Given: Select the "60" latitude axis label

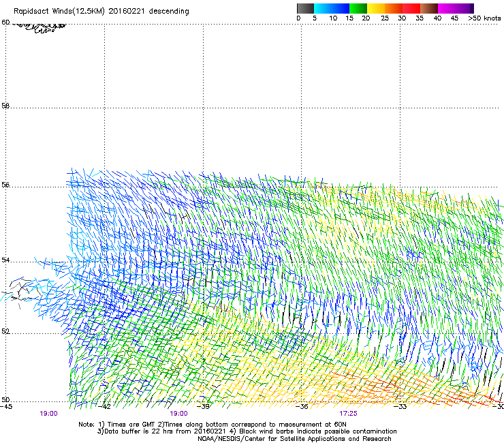Looking at the screenshot, I should (5, 22).
